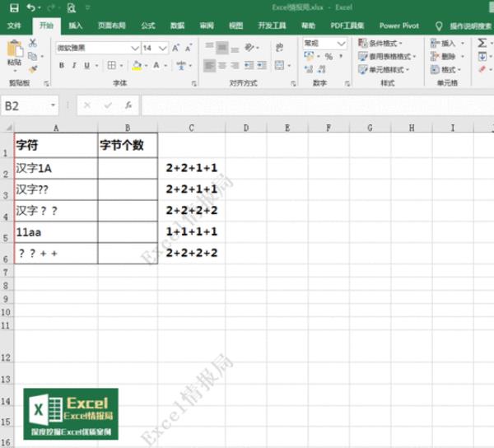Switch to the 页面布局 Page Layout tab
494x448 pixels.
(x=111, y=26)
